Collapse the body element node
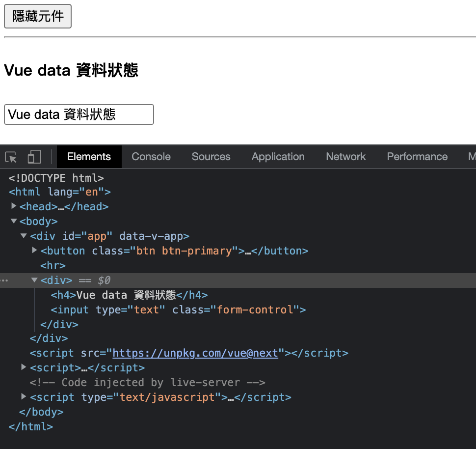Viewport: 476px width, 449px height. (x=14, y=221)
